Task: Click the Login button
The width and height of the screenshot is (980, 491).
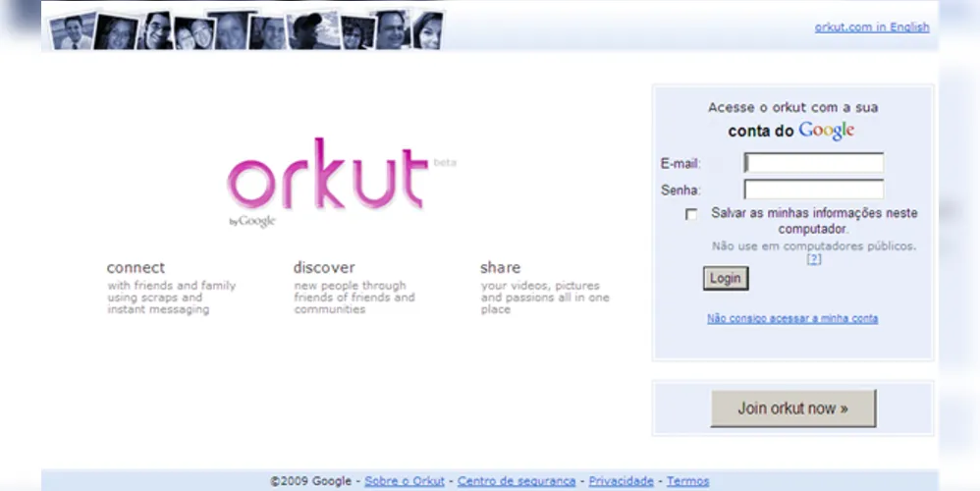Action: (726, 278)
